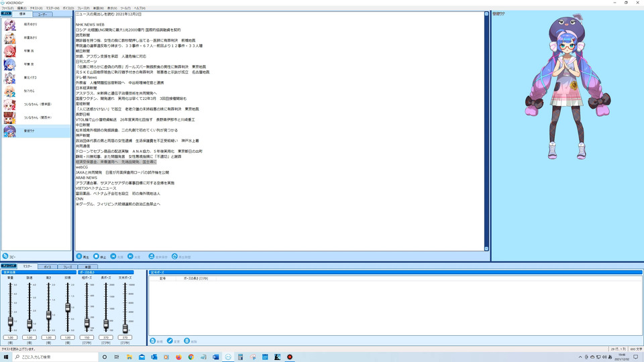Click the delete (削除) symbol pause icon

click(187, 341)
